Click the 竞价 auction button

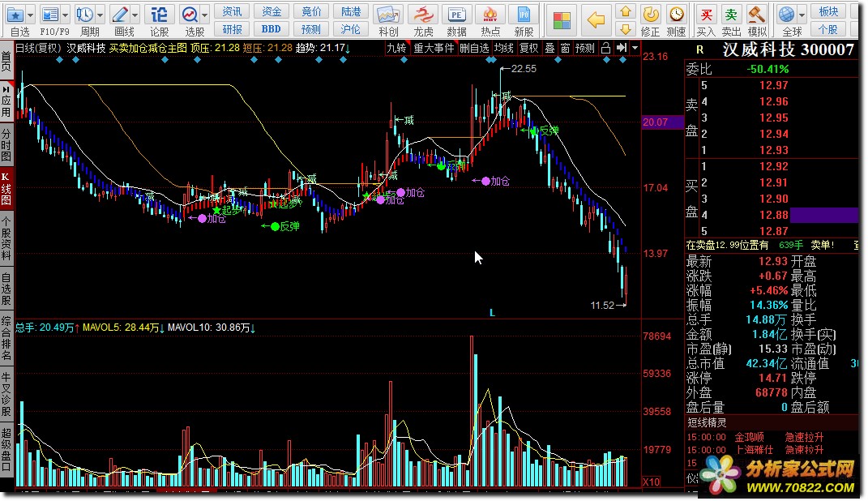tap(311, 11)
